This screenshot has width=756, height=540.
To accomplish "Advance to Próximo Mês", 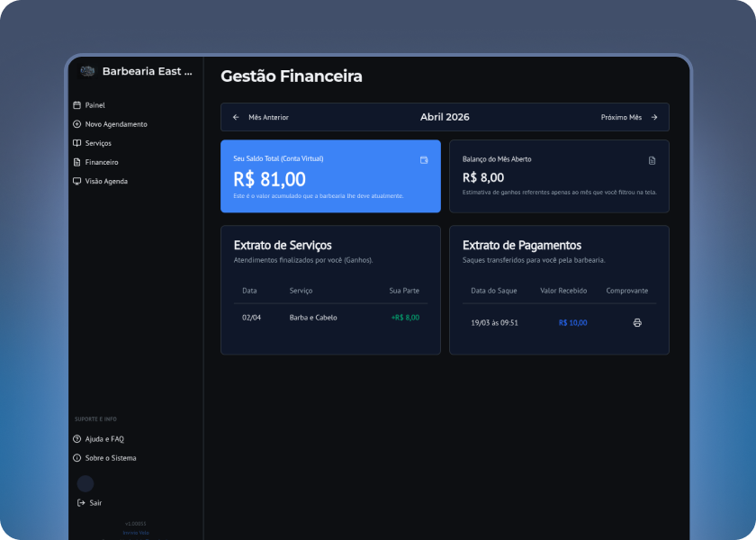I will tap(629, 117).
